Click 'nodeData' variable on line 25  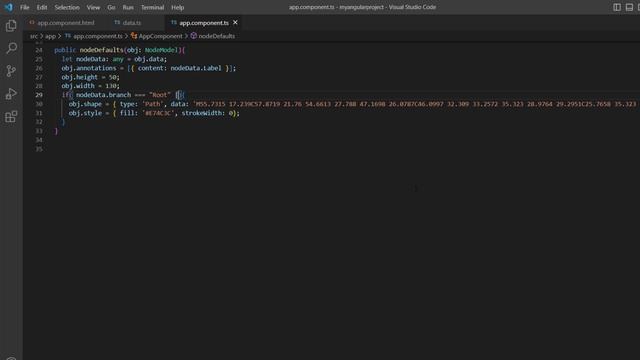[91, 59]
